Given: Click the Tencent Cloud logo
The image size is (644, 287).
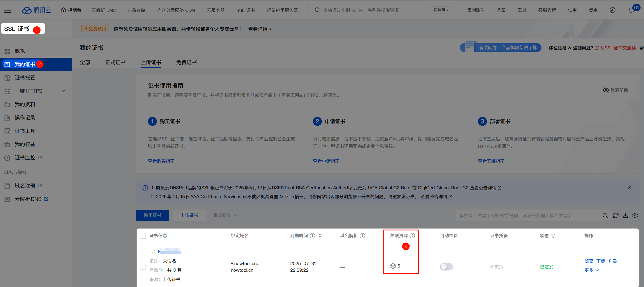Looking at the screenshot, I should [x=37, y=10].
